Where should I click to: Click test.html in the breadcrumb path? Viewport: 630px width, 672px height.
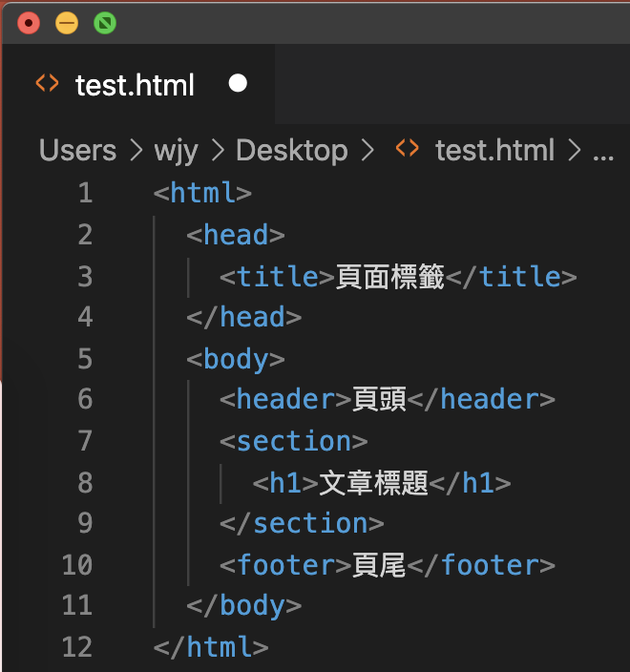[x=494, y=151]
